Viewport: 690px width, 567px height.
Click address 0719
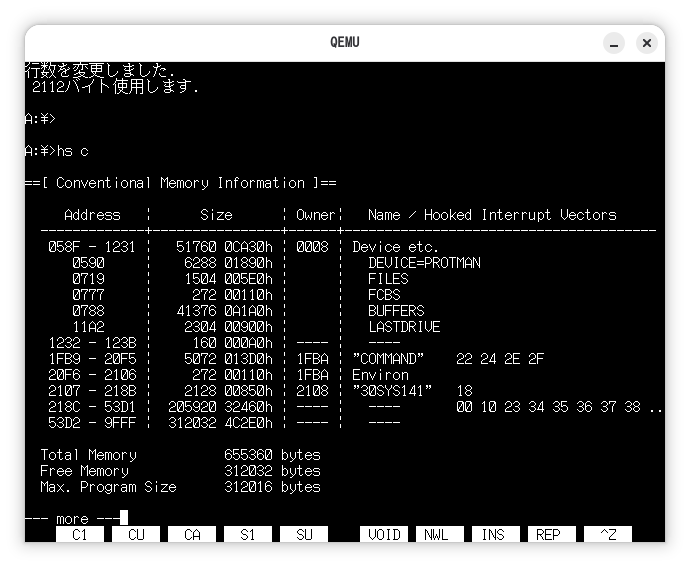coord(88,279)
